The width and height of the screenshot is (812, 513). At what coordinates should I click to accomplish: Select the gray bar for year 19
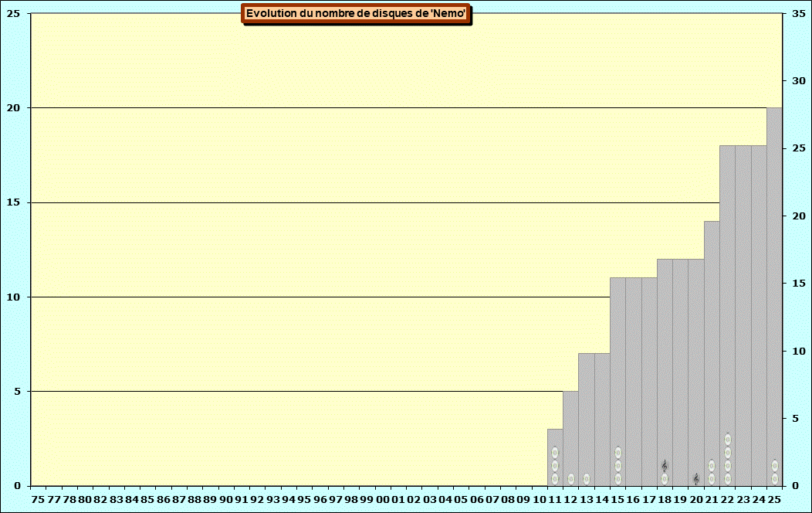[x=681, y=372]
